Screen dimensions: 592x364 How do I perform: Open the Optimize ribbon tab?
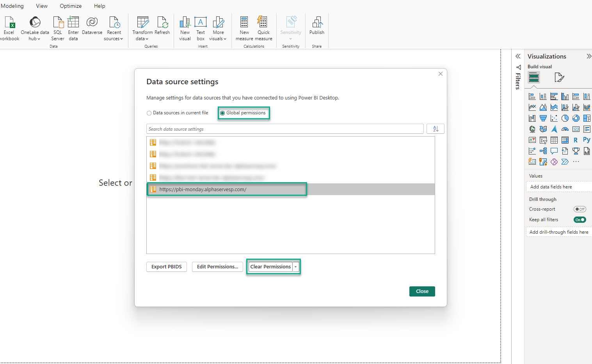click(x=71, y=6)
